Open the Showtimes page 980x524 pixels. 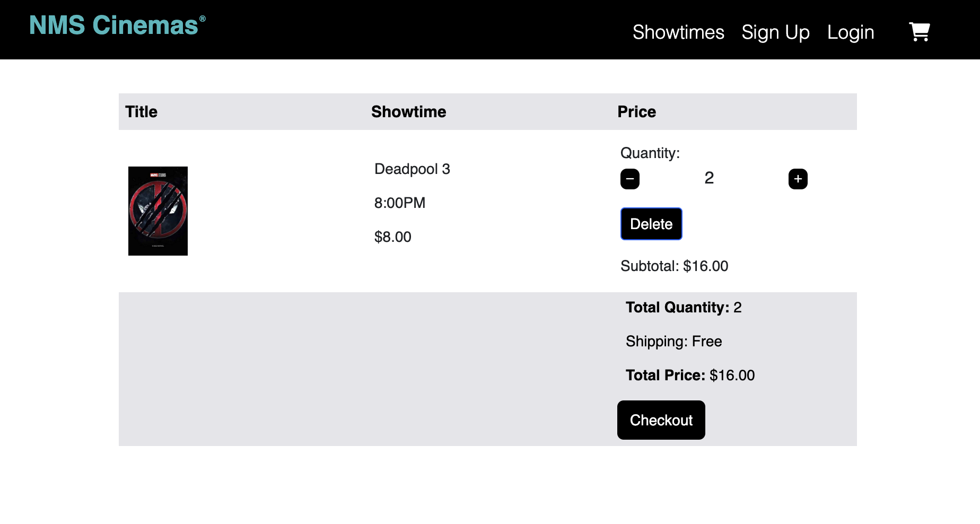(x=678, y=32)
